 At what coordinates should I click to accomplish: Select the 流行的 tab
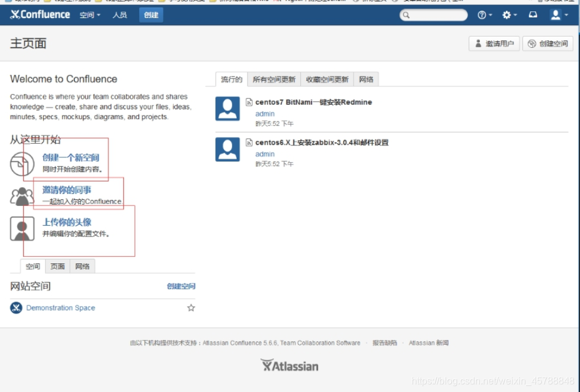click(x=231, y=79)
